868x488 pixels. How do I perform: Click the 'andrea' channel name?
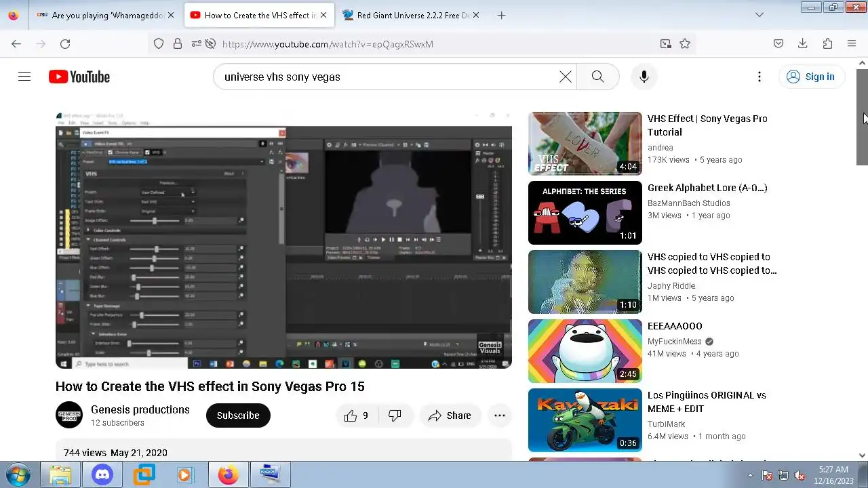660,148
